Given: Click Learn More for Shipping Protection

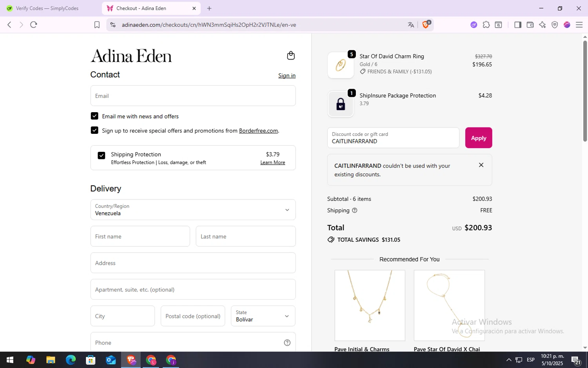Looking at the screenshot, I should coord(272,162).
